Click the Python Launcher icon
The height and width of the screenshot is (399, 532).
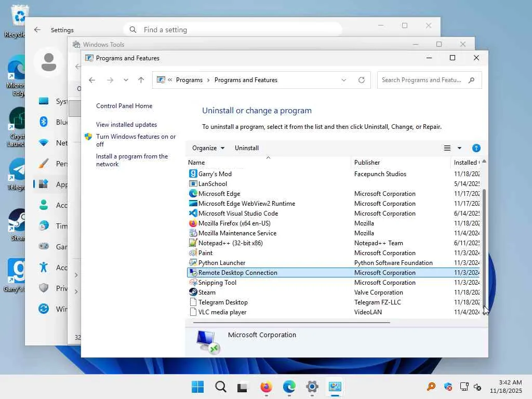(x=193, y=262)
